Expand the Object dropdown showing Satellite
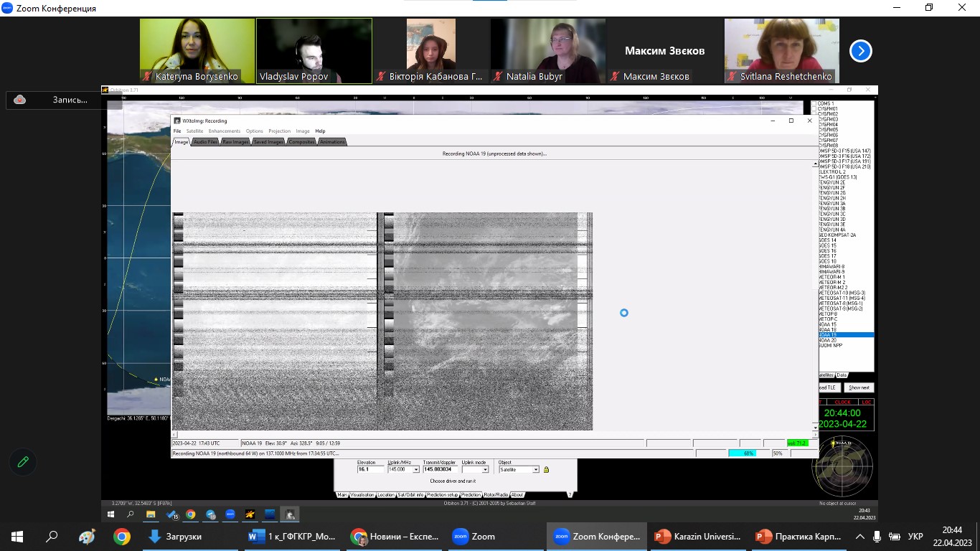Viewport: 980px width, 551px height. click(535, 470)
